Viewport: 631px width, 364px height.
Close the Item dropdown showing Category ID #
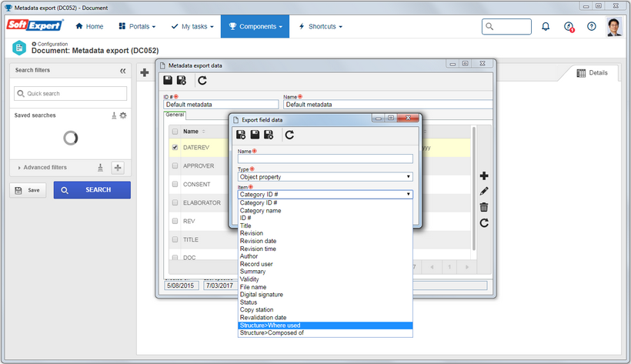[326, 194]
